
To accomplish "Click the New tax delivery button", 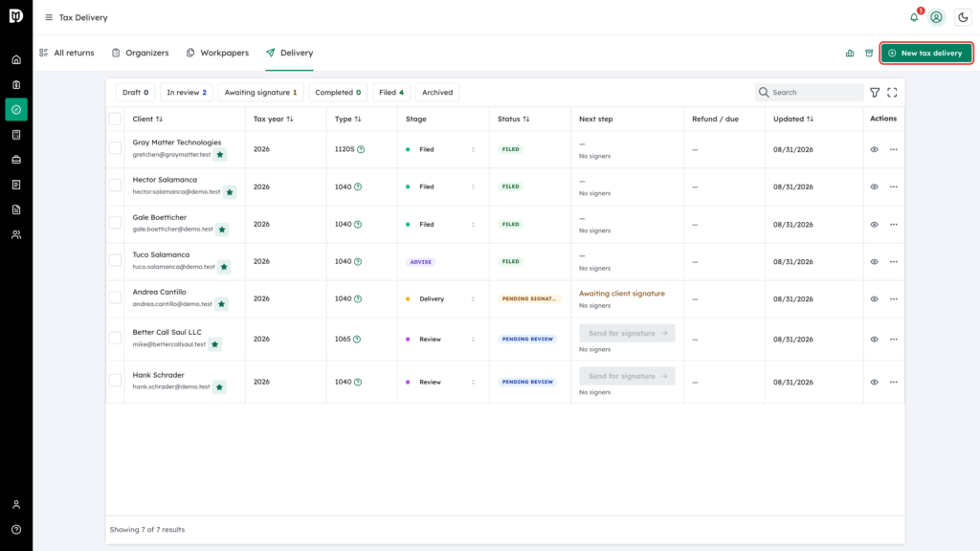I will click(925, 54).
